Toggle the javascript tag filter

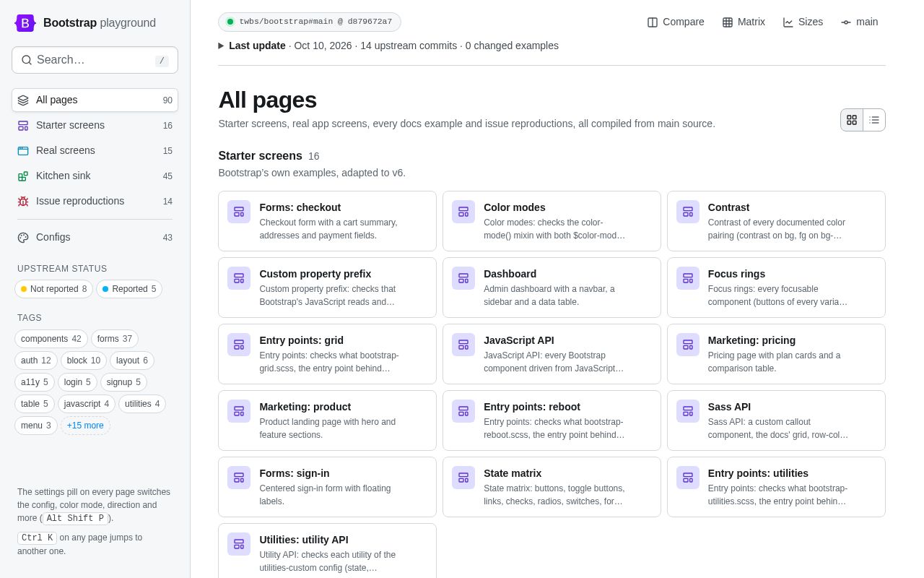(x=87, y=404)
